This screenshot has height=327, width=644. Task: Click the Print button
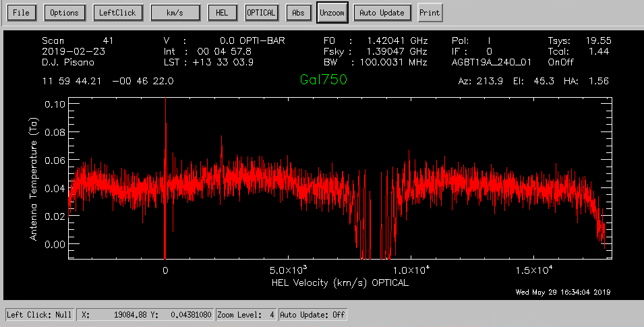(x=430, y=13)
